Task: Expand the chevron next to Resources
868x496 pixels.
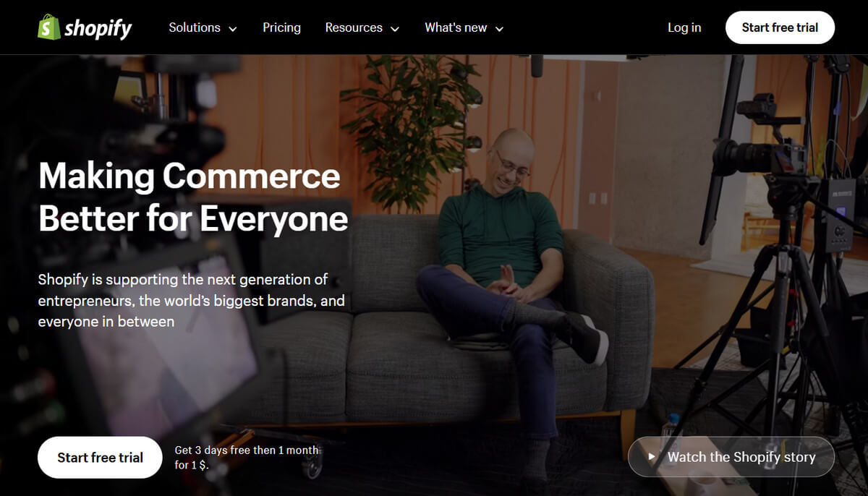Action: pyautogui.click(x=394, y=29)
